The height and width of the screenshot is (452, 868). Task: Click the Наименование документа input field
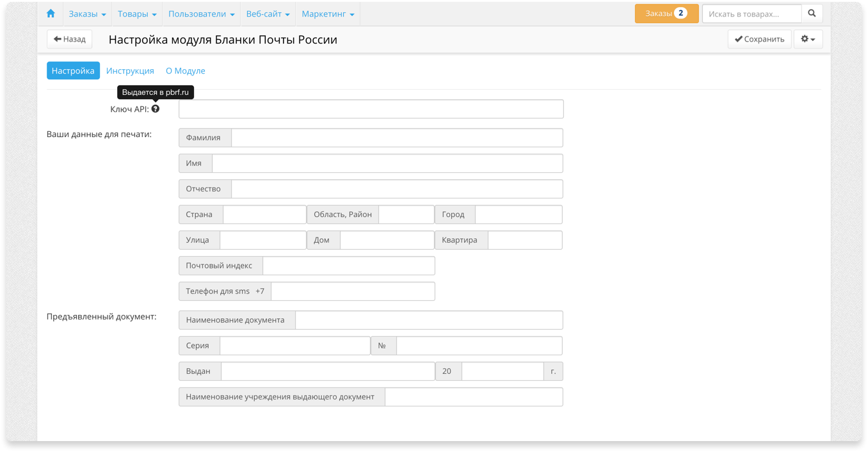pyautogui.click(x=429, y=320)
